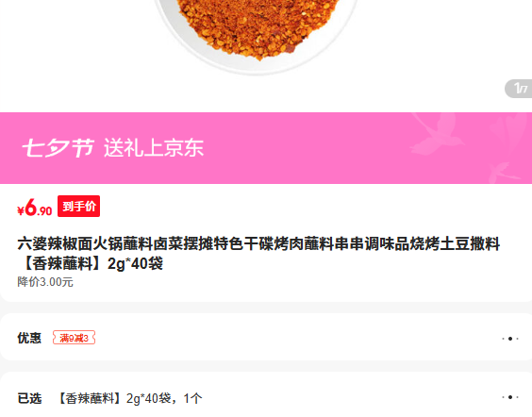Tap the faint heart decoration on banner
The width and height of the screenshot is (532, 417).
click(x=509, y=127)
